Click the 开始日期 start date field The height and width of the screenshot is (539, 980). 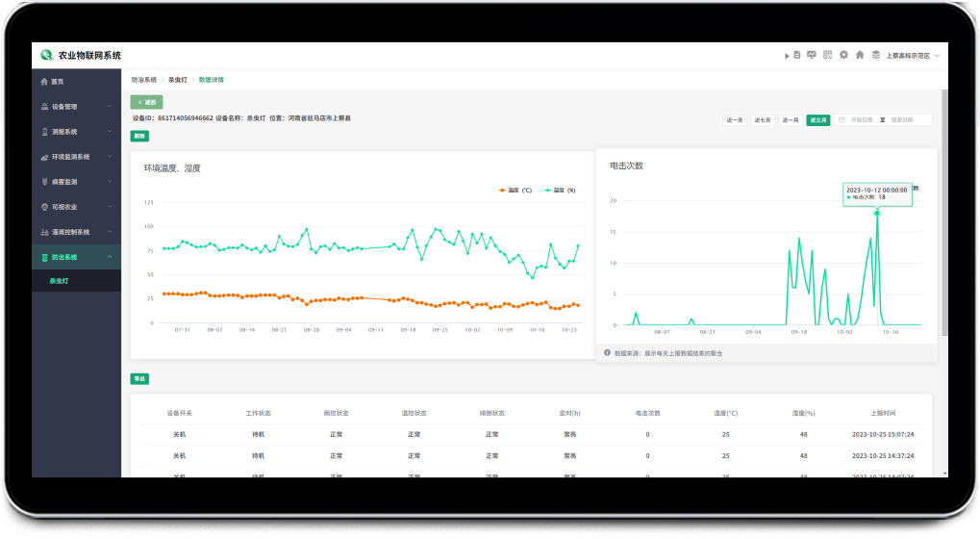click(862, 120)
